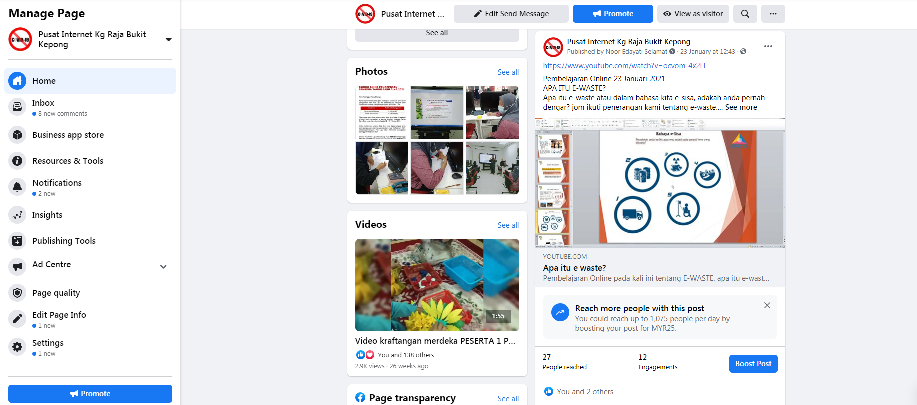917x405 pixels.
Task: Expand the Ad Centre chevron
Action: 163,266
